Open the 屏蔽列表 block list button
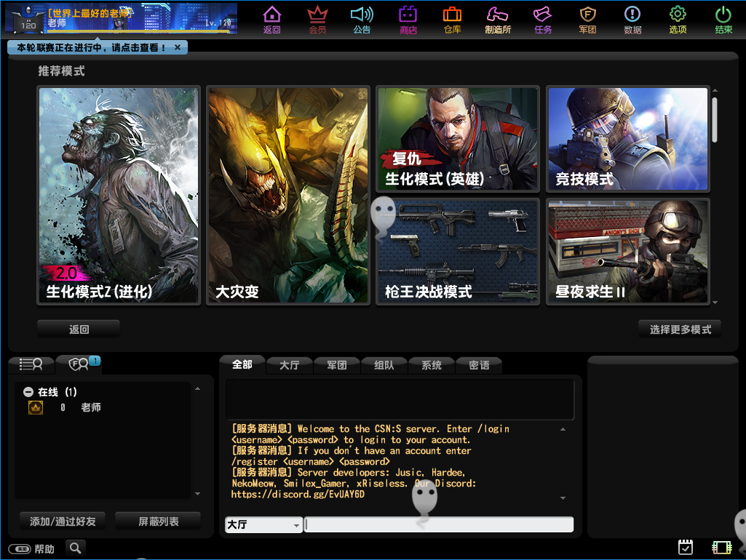The height and width of the screenshot is (560, 746). (158, 521)
